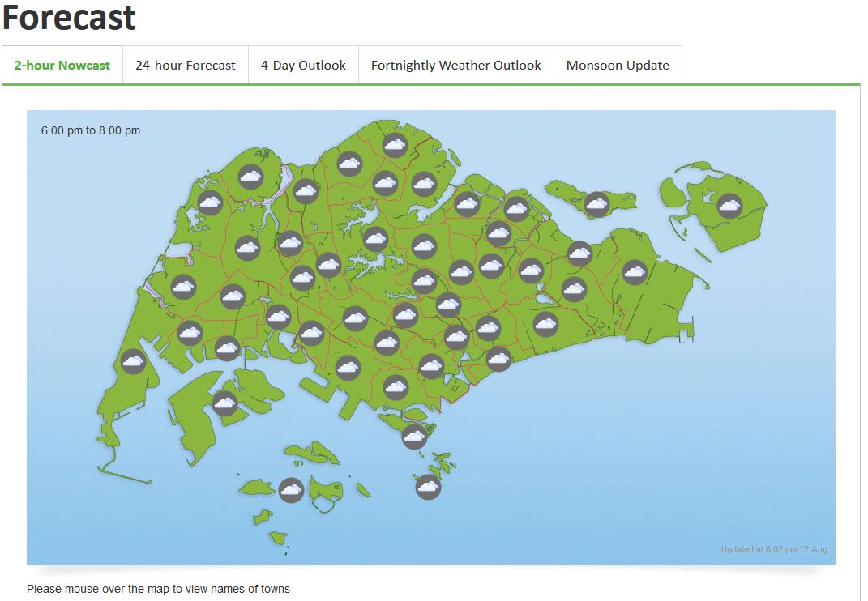The image size is (868, 601).
Task: Click the forecast period text 6.00 pm to 8.00 pm
Action: tap(91, 130)
